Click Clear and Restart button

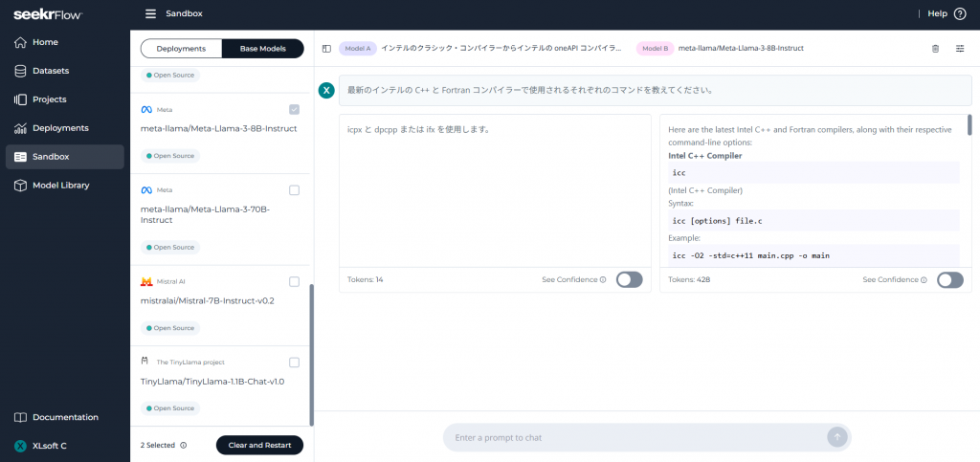(259, 445)
